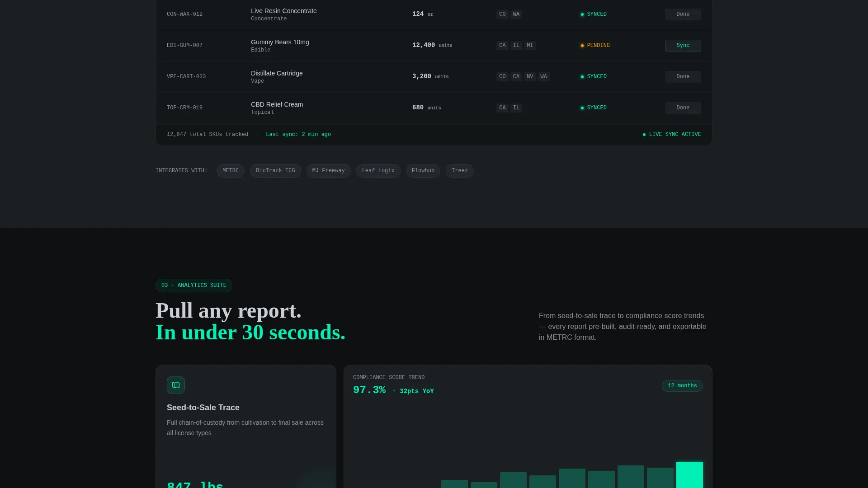
Task: Open the Seed-to-Sale Trace map icon
Action: click(x=176, y=385)
